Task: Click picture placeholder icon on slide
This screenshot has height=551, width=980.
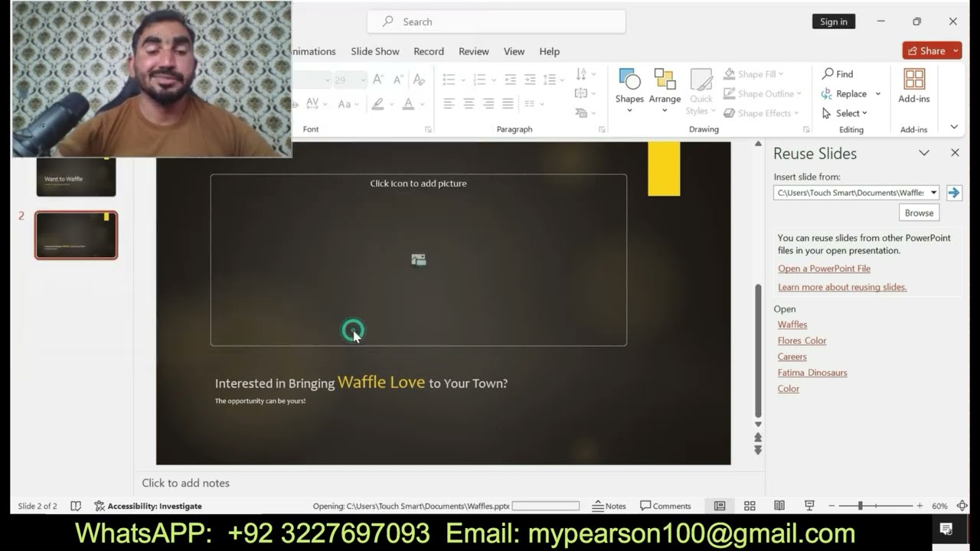Action: point(418,260)
